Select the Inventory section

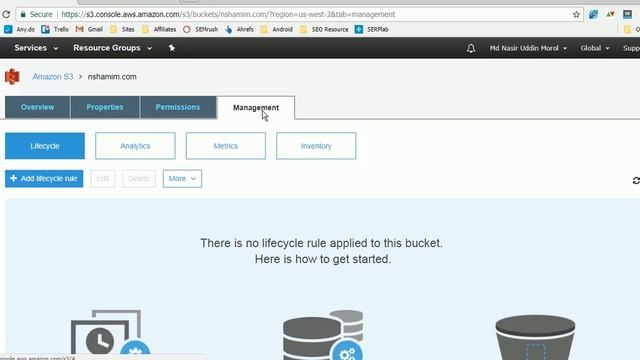click(316, 146)
